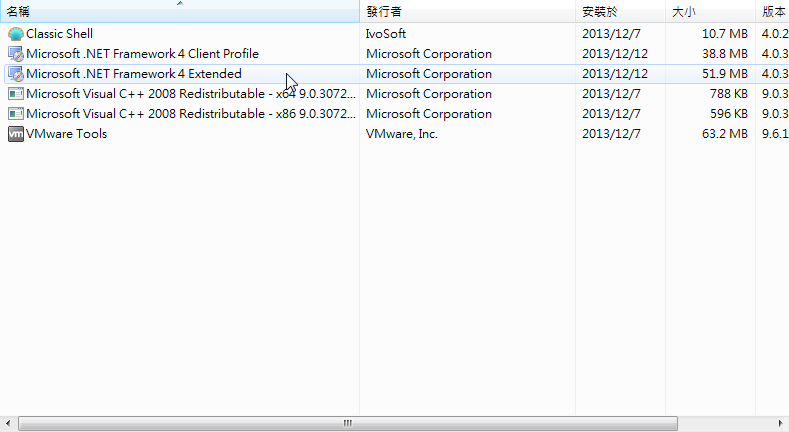Sort by the 發行者 column header

[x=467, y=11]
